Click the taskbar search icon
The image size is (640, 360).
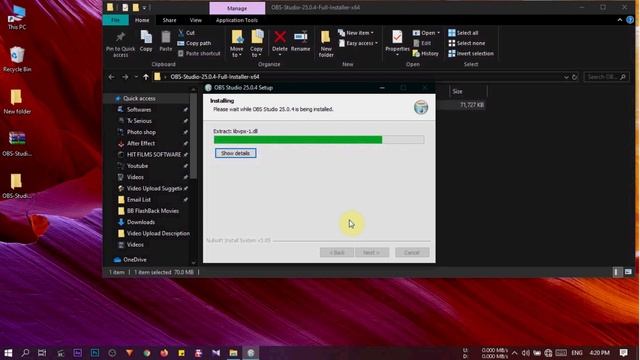point(25,353)
